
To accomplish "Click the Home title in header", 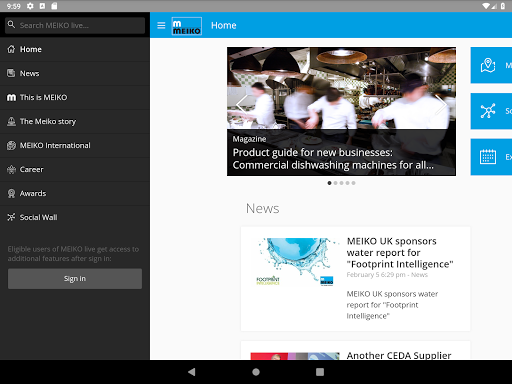I will tap(224, 25).
